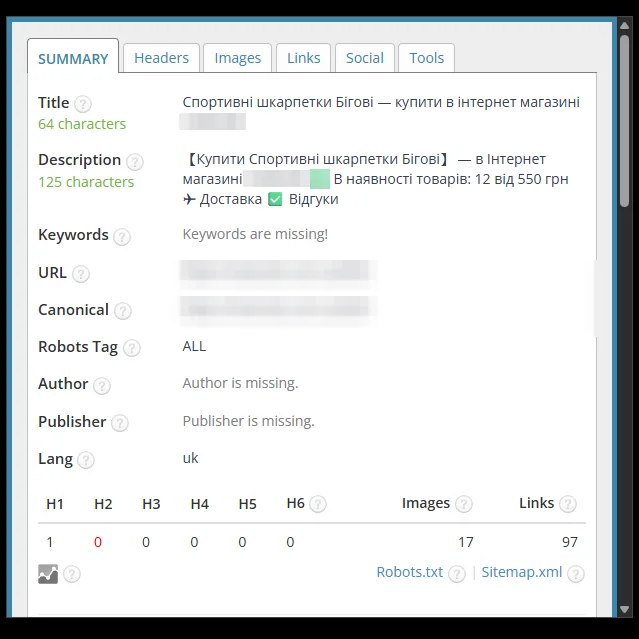This screenshot has width=639, height=639.
Task: Click help icon next to Publisher
Action: click(x=120, y=423)
